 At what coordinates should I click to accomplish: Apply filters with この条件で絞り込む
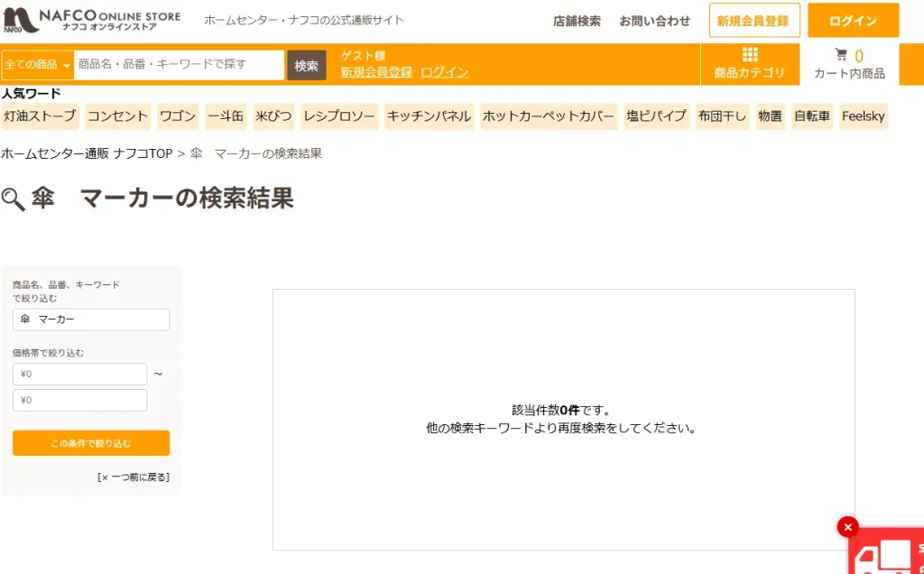(x=90, y=443)
